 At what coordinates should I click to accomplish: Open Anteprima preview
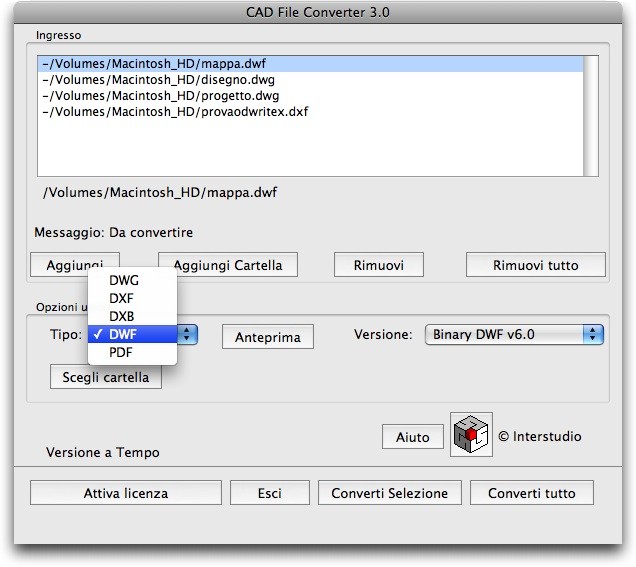(x=267, y=338)
